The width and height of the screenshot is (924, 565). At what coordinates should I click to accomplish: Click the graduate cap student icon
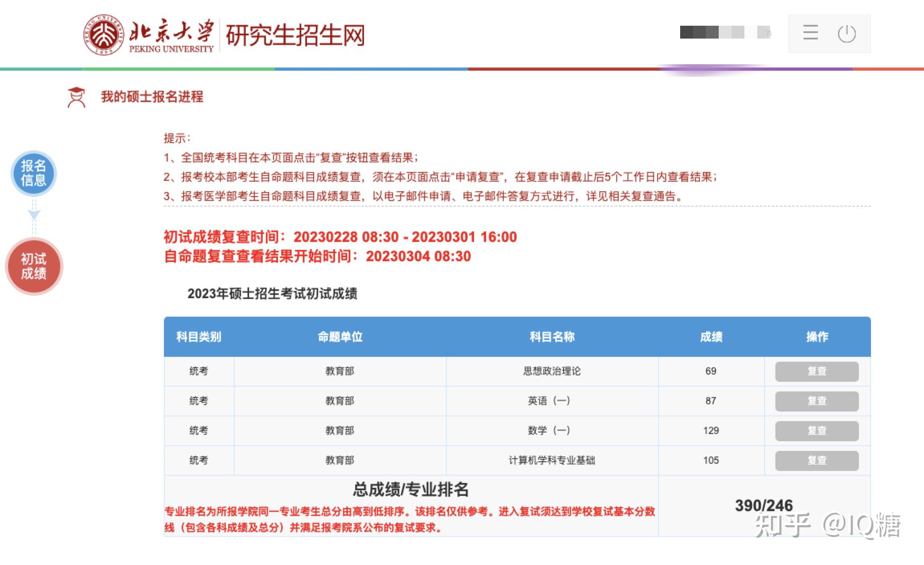coord(76,97)
